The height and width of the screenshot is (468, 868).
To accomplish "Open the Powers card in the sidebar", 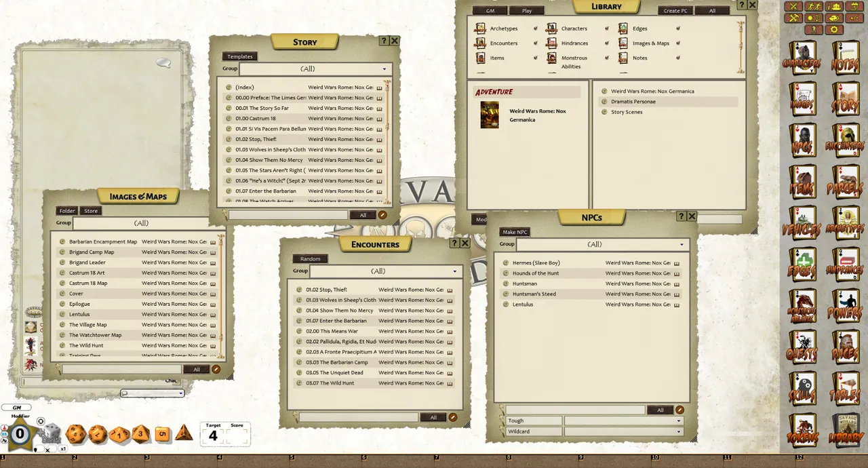I will pos(846,307).
